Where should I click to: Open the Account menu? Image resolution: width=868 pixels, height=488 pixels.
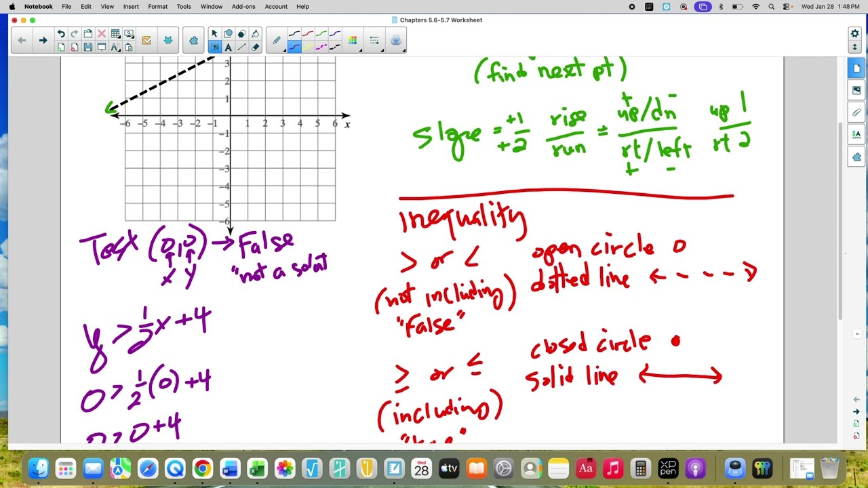coord(276,7)
